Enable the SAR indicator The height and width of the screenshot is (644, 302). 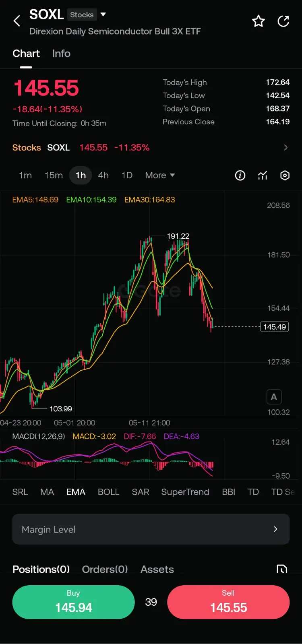click(141, 492)
